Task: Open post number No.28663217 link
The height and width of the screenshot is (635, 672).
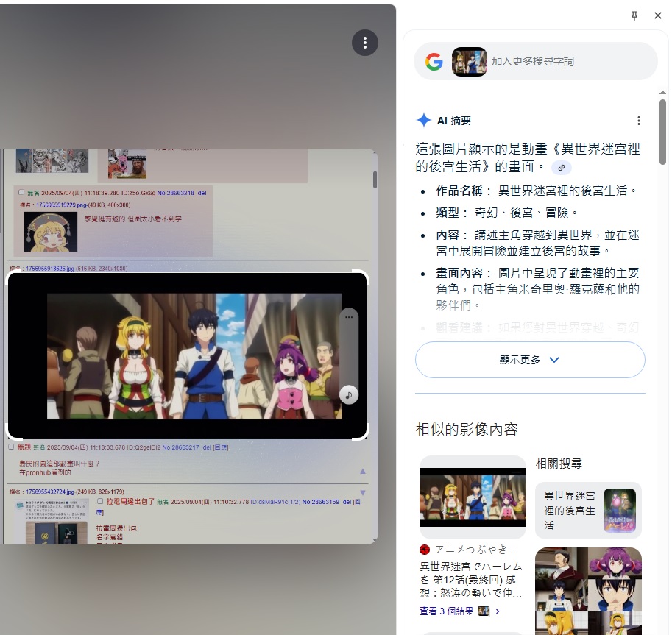Action: click(x=180, y=447)
